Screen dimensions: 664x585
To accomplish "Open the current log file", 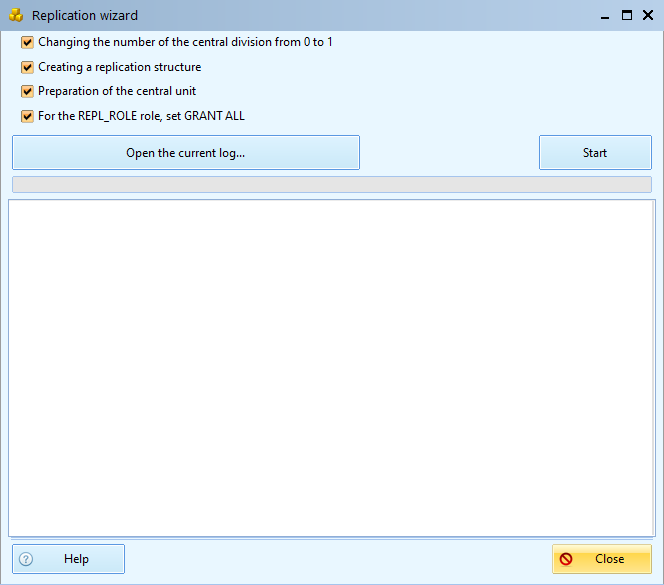I will click(186, 153).
